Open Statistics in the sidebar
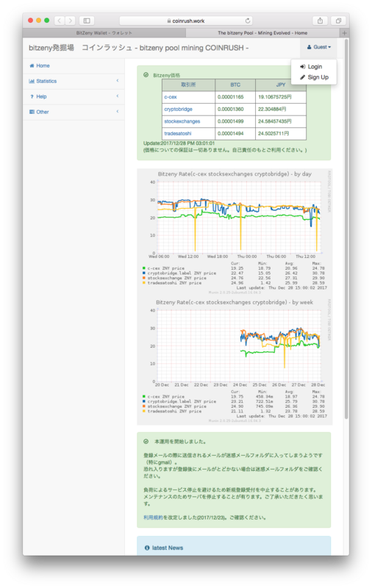This screenshot has height=588, width=372. 74,81
